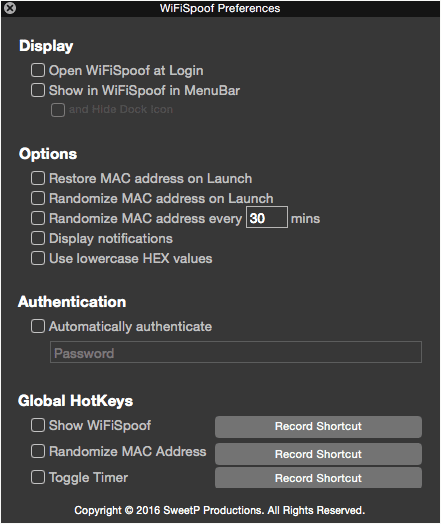Enable Toggle Timer hotkey checkbox
441x524 pixels.
(x=38, y=477)
